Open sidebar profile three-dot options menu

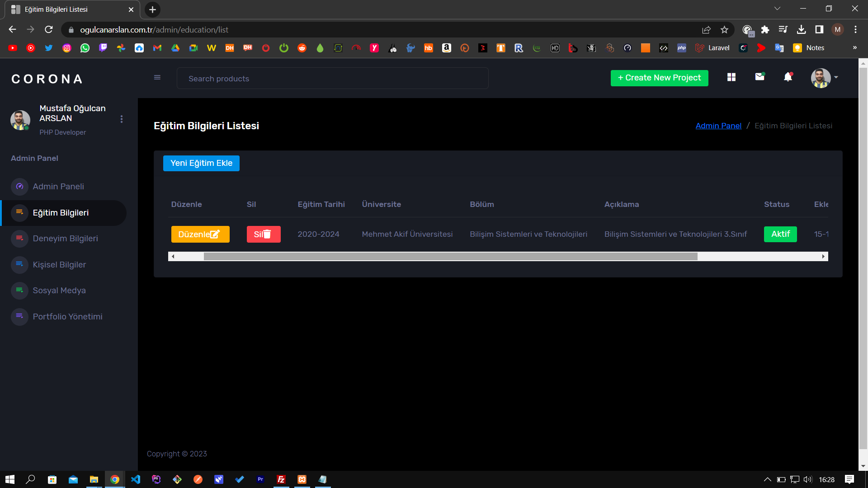pos(122,119)
